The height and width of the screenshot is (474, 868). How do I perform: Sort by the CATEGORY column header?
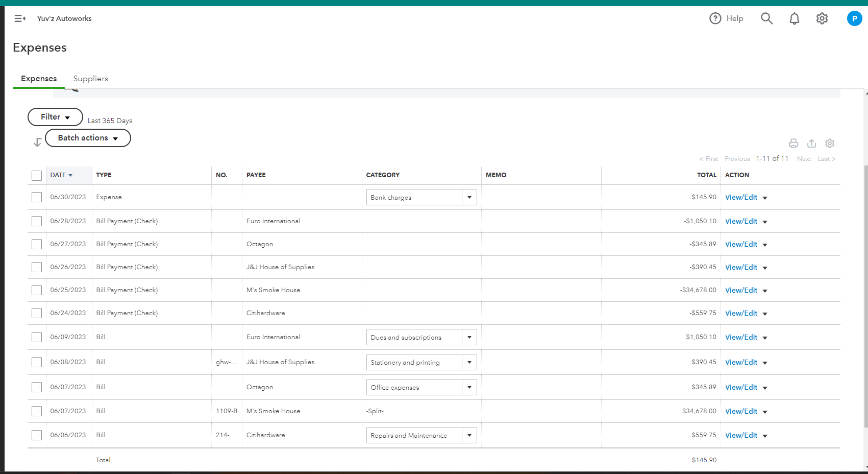pyautogui.click(x=383, y=175)
